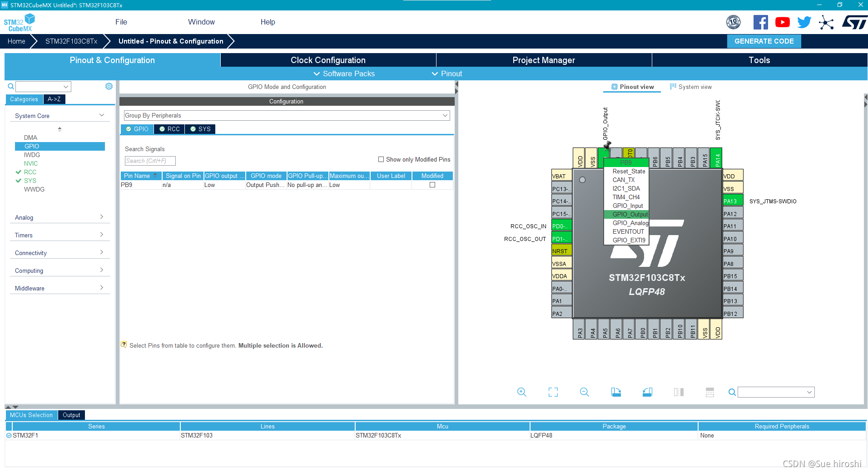Open the peripheral search combo box

(x=44, y=86)
